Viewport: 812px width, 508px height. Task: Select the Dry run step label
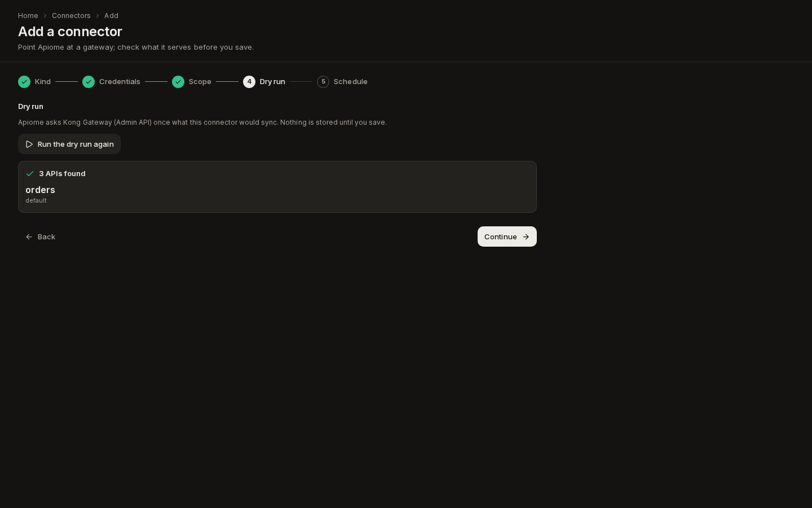pyautogui.click(x=272, y=82)
